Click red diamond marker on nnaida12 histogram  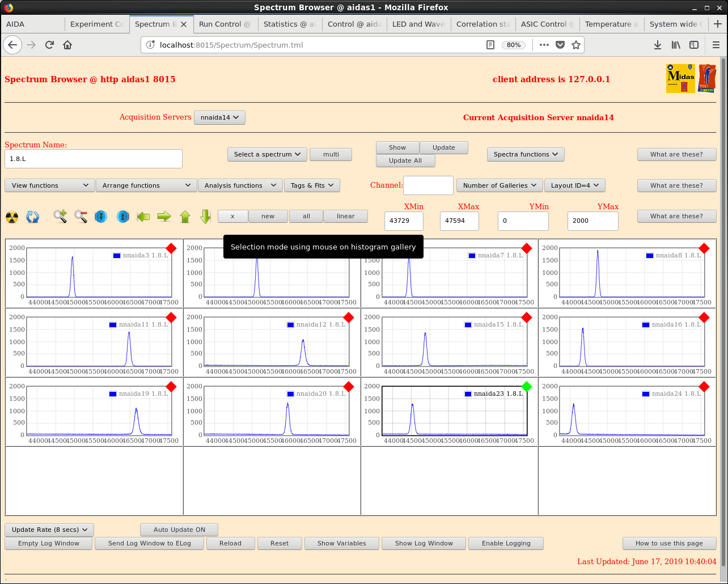(x=349, y=318)
